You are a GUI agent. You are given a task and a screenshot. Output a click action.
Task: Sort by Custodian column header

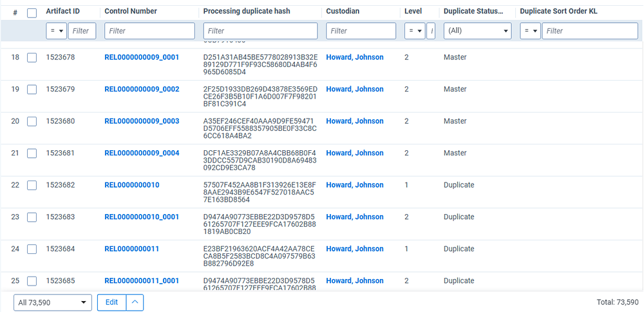point(343,12)
